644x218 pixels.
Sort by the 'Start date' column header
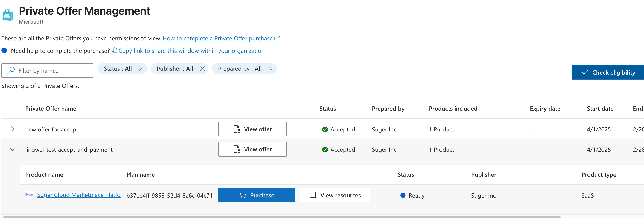point(600,109)
